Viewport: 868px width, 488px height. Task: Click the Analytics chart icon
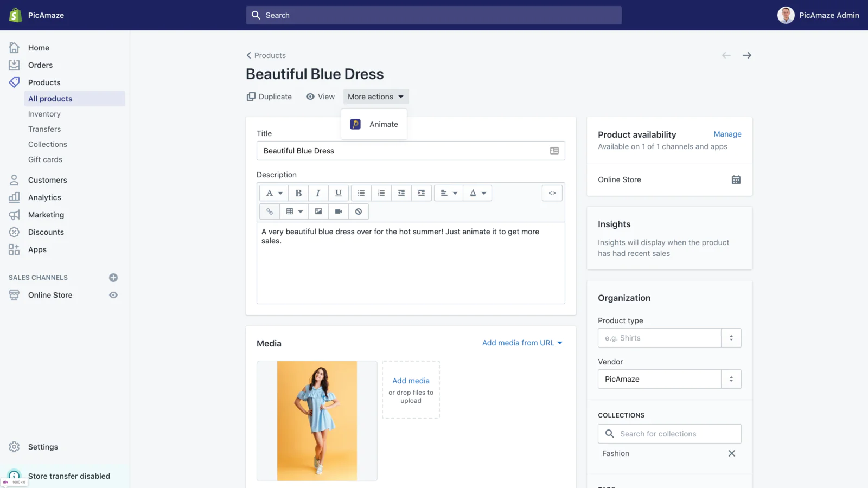click(x=14, y=197)
